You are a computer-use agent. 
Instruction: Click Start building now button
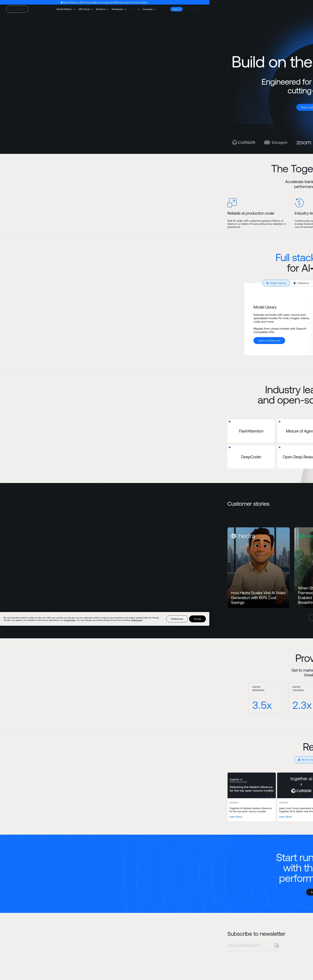point(269,341)
